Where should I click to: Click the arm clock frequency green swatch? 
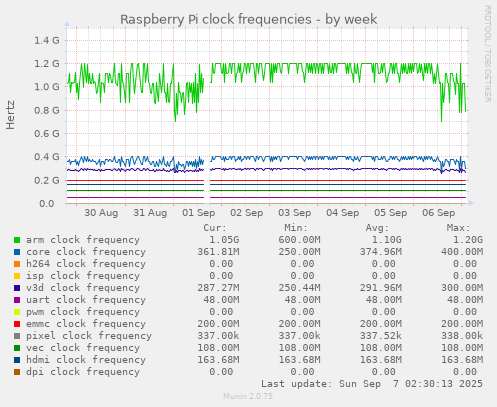(17, 240)
